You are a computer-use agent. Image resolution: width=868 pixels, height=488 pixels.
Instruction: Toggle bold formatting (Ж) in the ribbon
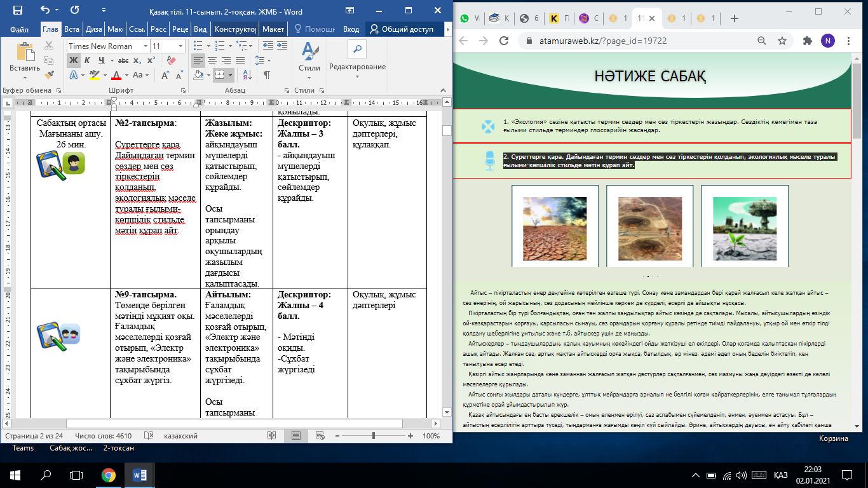point(74,60)
